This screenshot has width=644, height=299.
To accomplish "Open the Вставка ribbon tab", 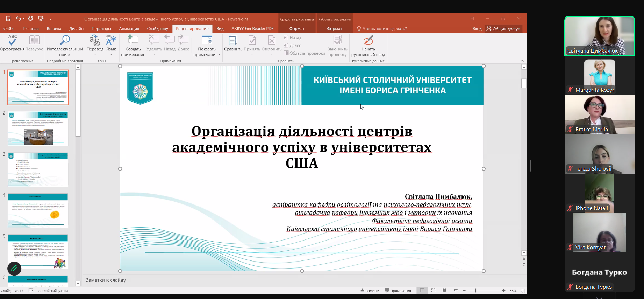I will [x=54, y=29].
